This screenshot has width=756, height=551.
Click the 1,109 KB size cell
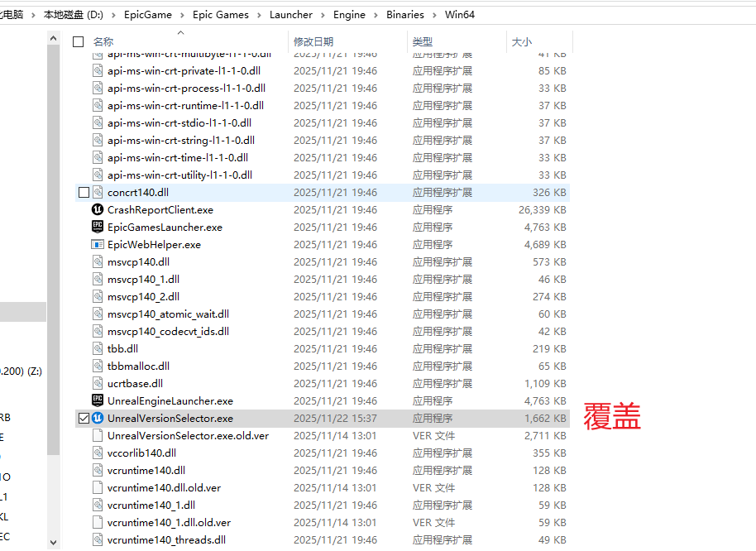pos(545,383)
